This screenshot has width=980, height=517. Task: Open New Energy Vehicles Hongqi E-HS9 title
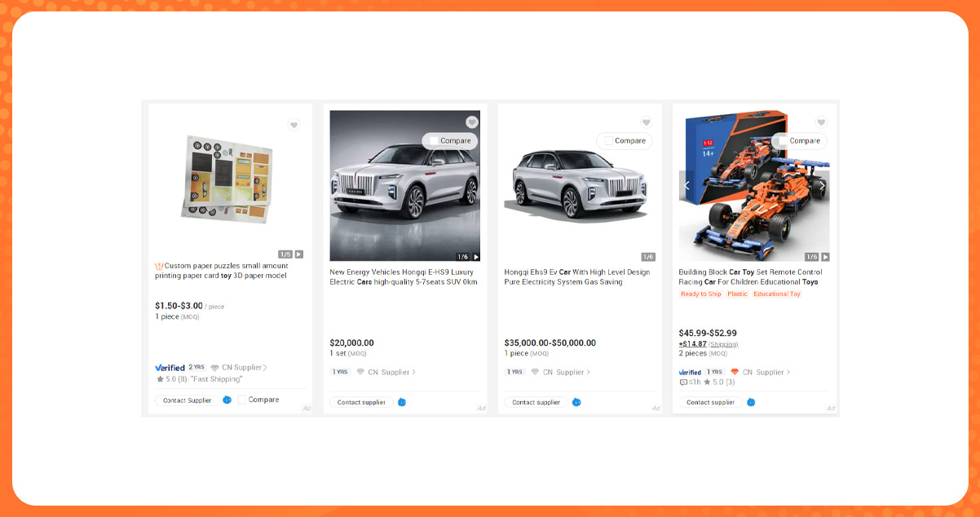(403, 277)
